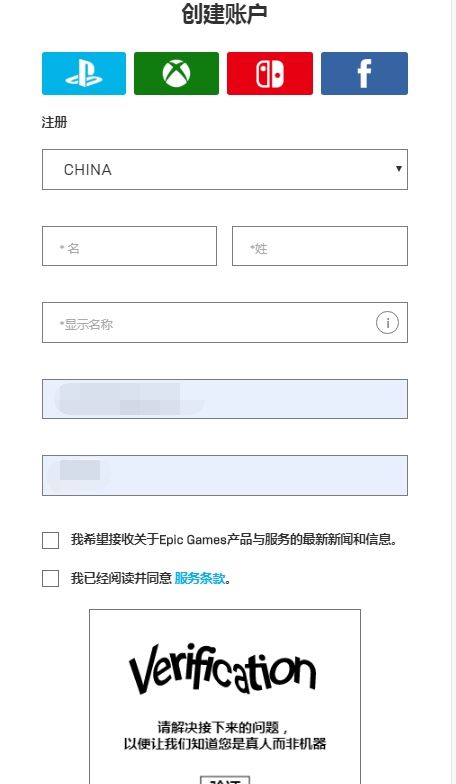The height and width of the screenshot is (784, 456).
Task: Click the Epic Games news label text
Action: point(234,540)
